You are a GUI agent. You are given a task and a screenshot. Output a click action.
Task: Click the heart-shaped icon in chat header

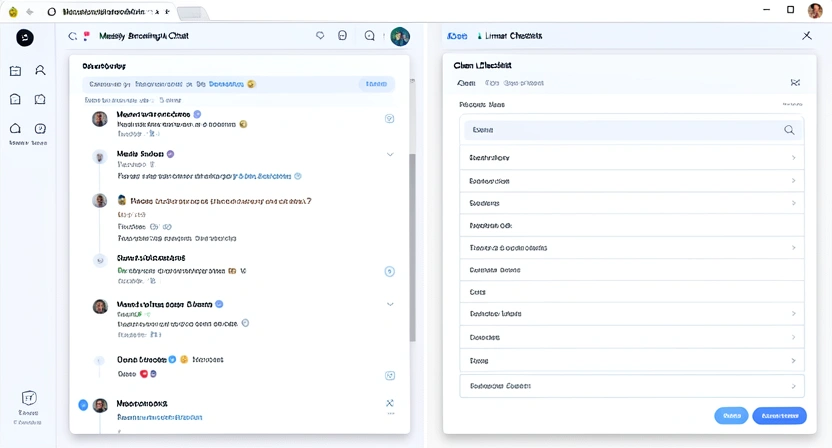(320, 36)
